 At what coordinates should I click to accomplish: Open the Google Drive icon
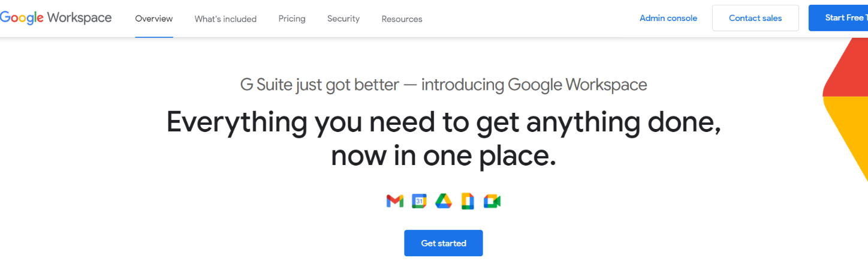click(443, 201)
